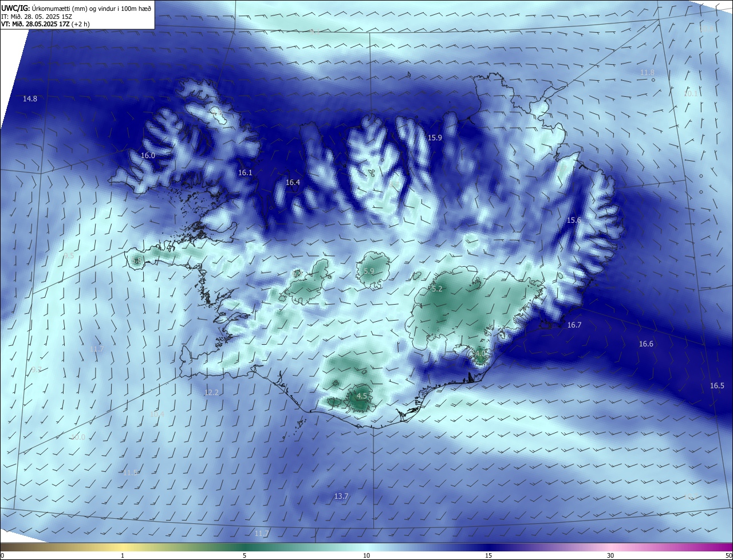Click the 16.4 value label
733x560 pixels.
tap(293, 183)
